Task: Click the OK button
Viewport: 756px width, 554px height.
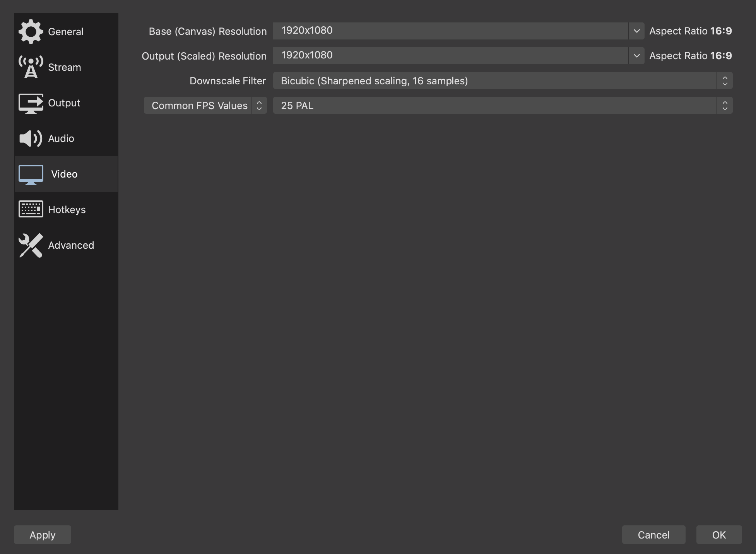Action: pyautogui.click(x=718, y=535)
